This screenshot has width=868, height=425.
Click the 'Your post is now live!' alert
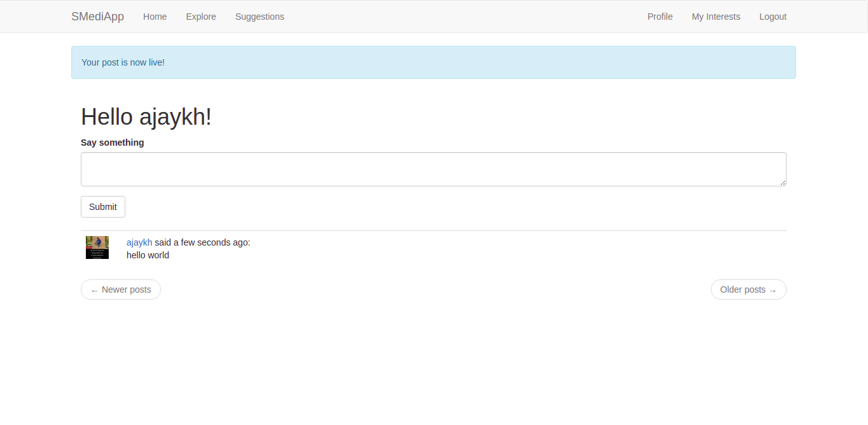point(123,62)
